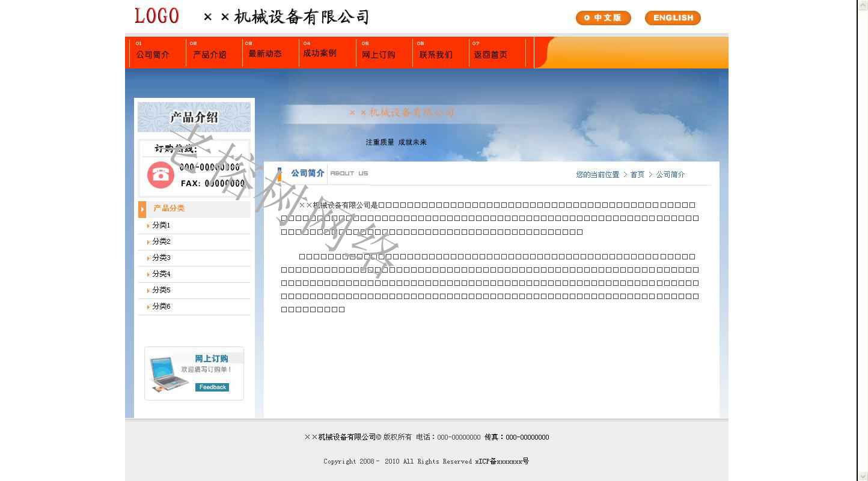Click the xICP备xxxxxxx号 footer text

click(x=502, y=461)
